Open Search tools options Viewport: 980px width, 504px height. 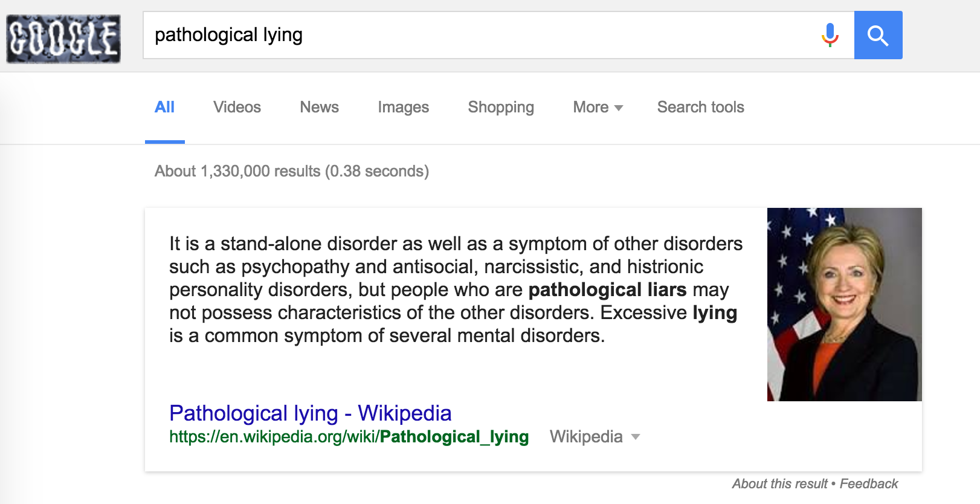point(700,107)
